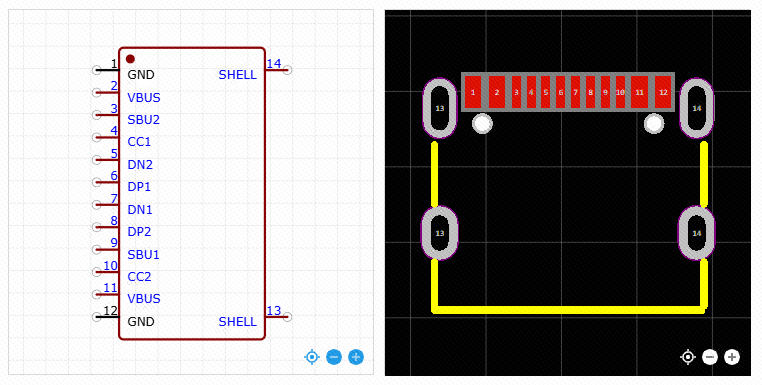Zoom out the PCB footprint view

(710, 357)
